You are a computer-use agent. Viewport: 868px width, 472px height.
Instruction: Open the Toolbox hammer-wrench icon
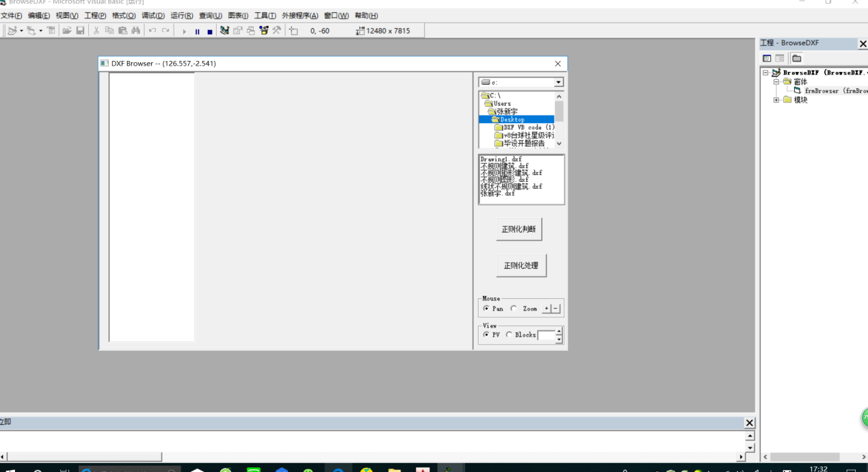click(x=276, y=31)
